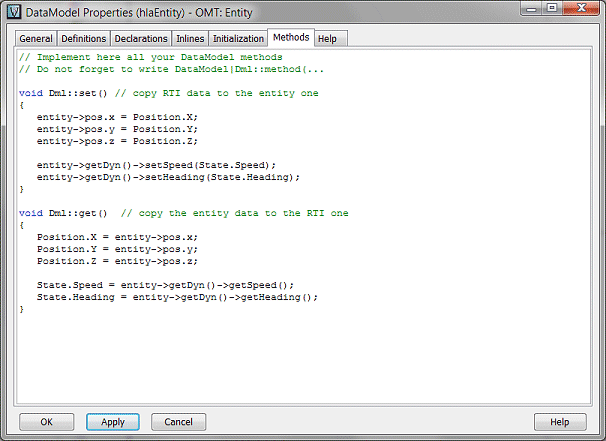Open the Initialization tab
Viewport: 606px width, 441px height.
click(x=238, y=38)
